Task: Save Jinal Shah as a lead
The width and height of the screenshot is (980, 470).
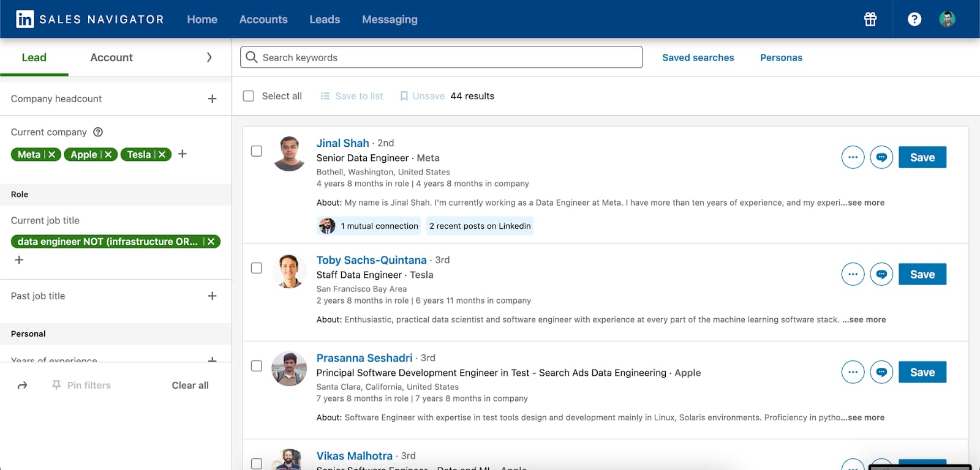Action: click(x=922, y=157)
